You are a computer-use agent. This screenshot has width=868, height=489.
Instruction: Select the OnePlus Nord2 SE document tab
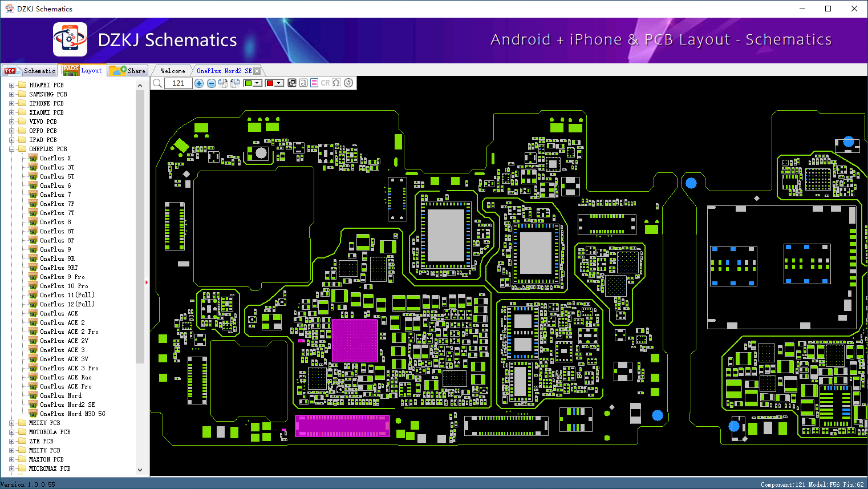pos(224,71)
